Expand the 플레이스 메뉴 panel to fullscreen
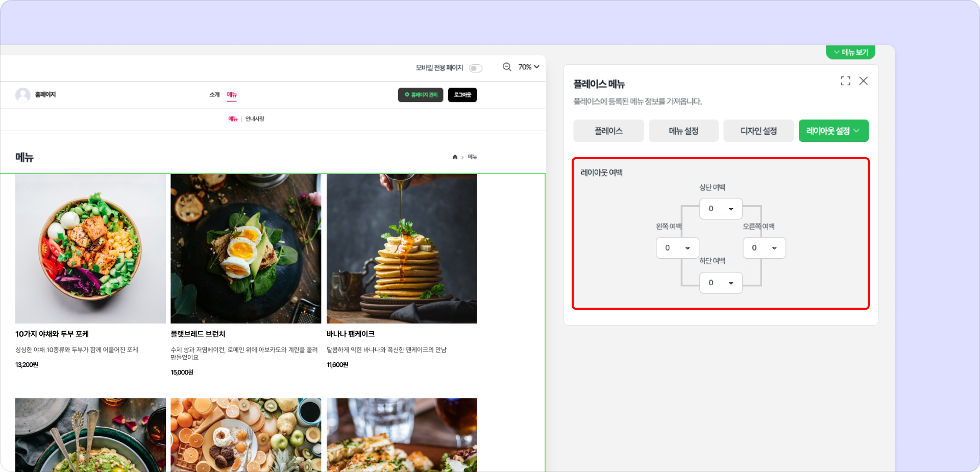Screen dimensions: 980x472 click(x=846, y=81)
